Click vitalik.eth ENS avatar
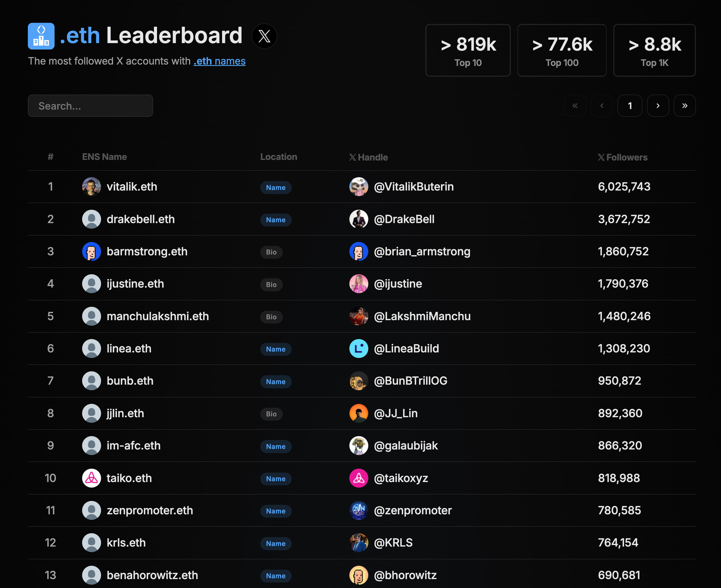Viewport: 721px width, 588px height. [x=91, y=187]
